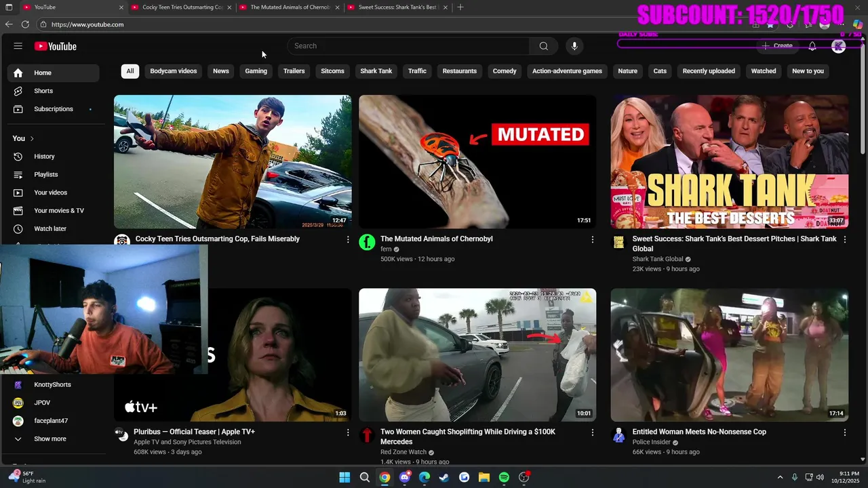Click the search magnifier button
The height and width of the screenshot is (488, 868).
(543, 46)
